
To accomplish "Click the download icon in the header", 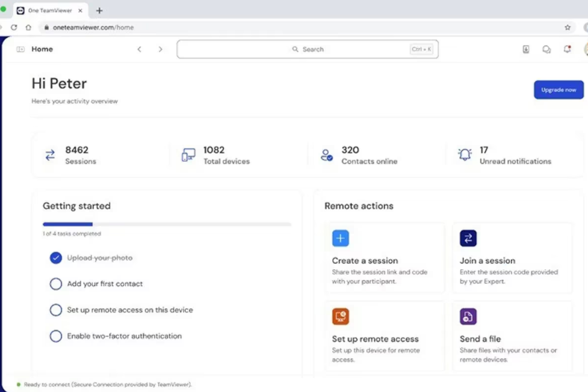I will [525, 49].
